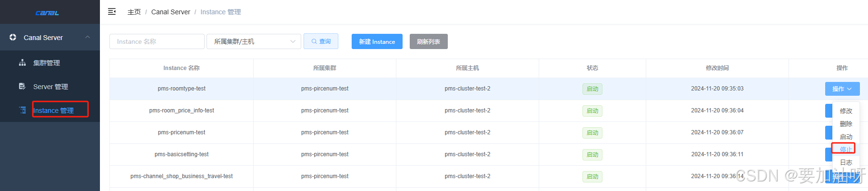This screenshot has width=868, height=191.
Task: Click the 刷新列表 button
Action: coord(429,41)
